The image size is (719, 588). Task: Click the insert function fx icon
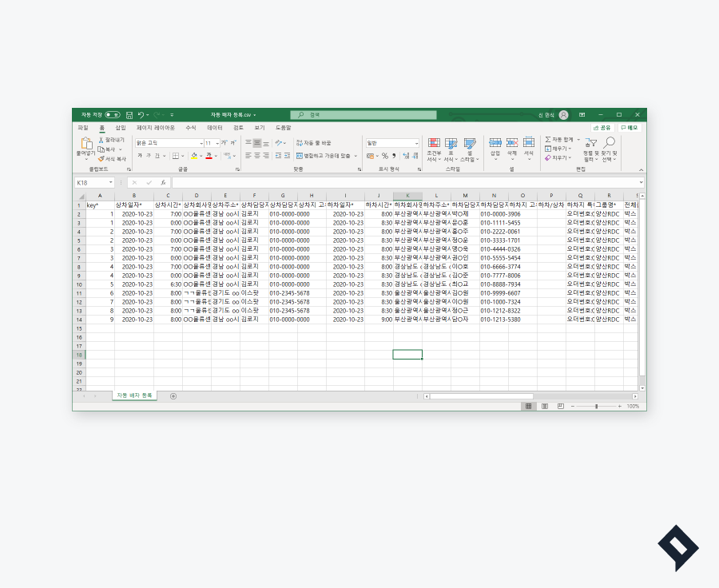(x=163, y=183)
